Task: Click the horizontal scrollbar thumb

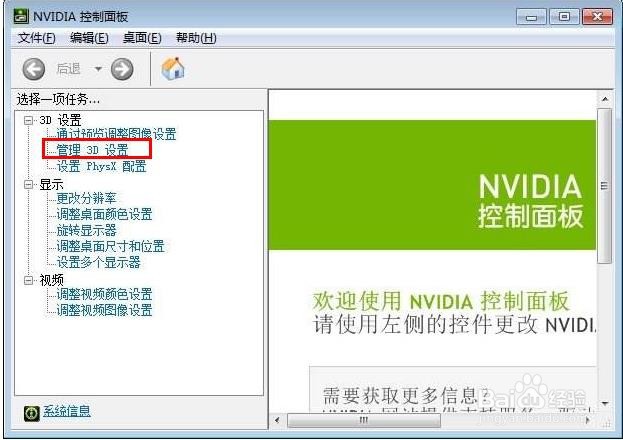Action: [364, 420]
